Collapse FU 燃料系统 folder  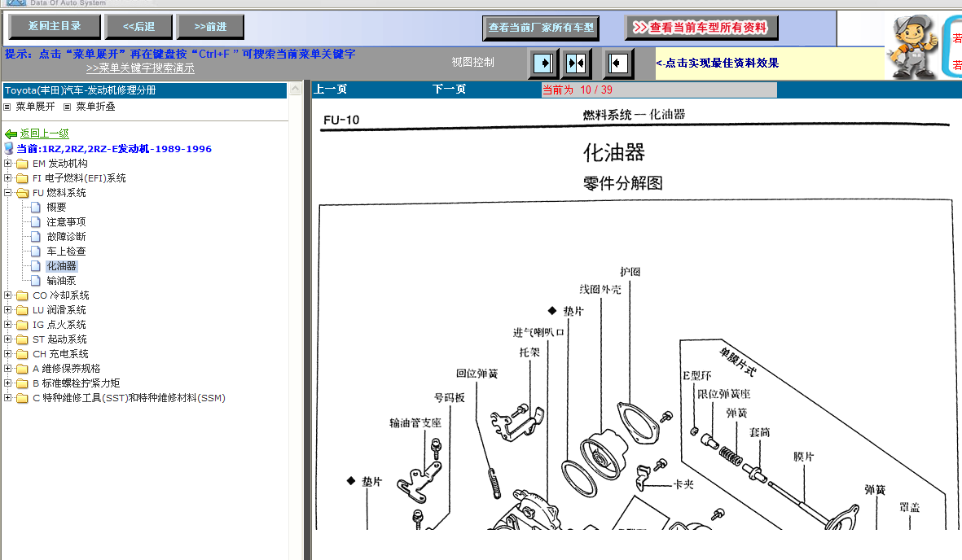(7, 193)
